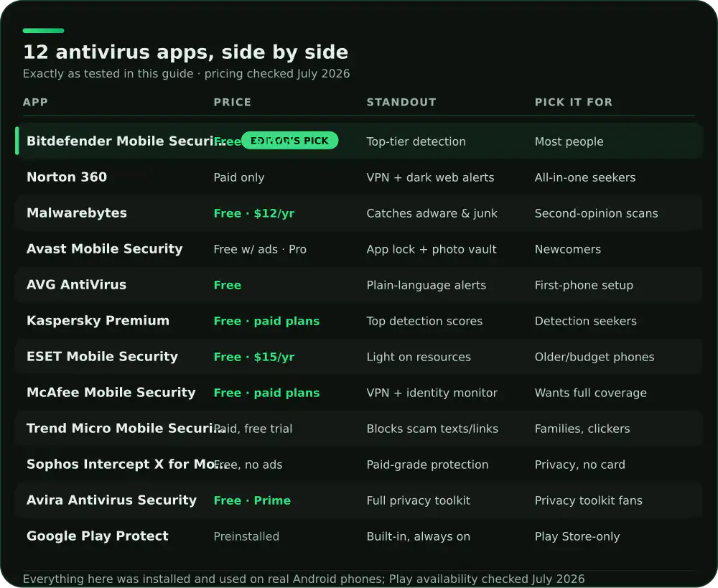Click the 'Wants full coverage' cell
718x588 pixels.
click(591, 393)
